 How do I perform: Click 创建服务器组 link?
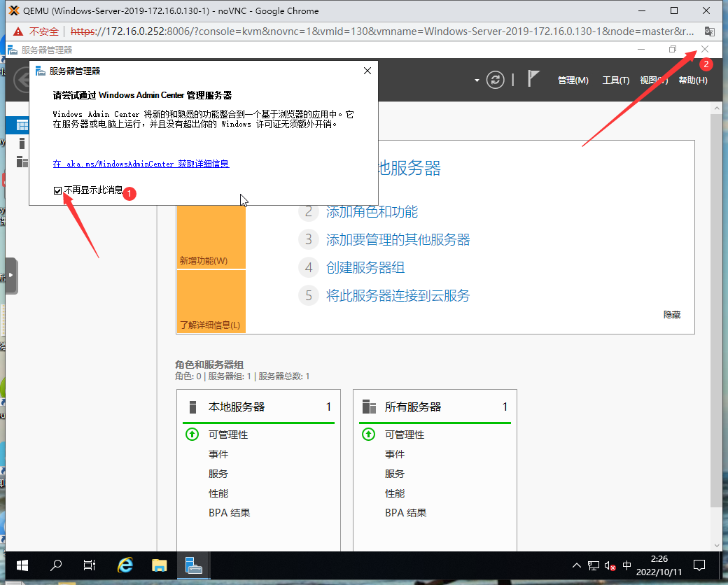[x=365, y=267]
